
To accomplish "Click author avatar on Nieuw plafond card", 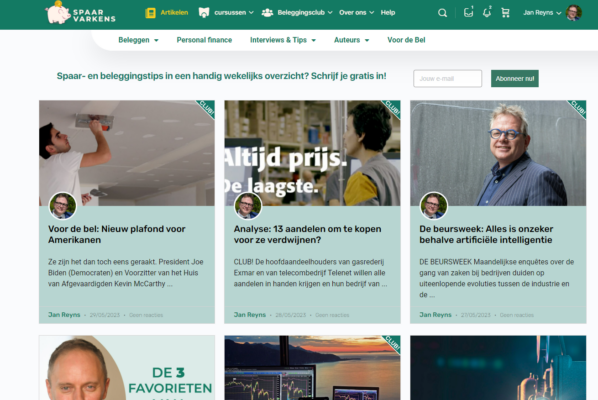I will coord(63,206).
